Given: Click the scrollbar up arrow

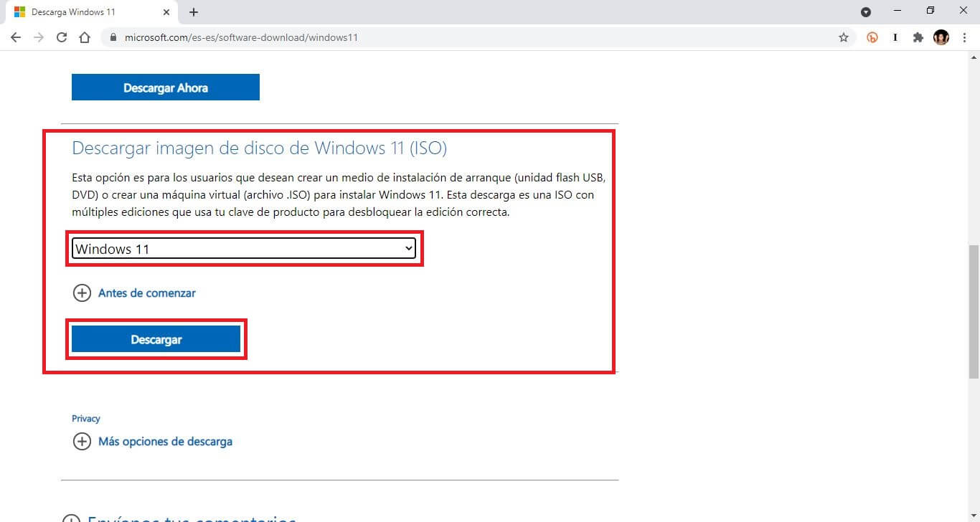Looking at the screenshot, I should tap(974, 57).
